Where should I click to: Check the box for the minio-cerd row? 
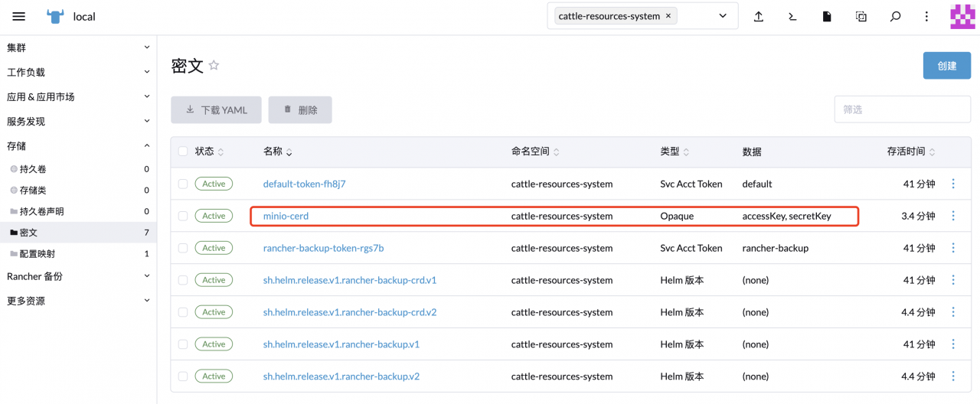click(183, 216)
